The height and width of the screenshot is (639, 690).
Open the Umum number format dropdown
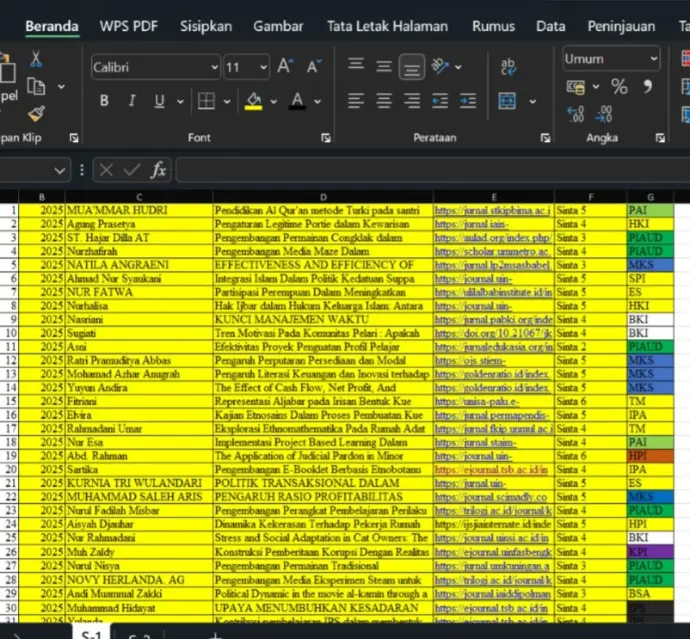click(x=611, y=59)
